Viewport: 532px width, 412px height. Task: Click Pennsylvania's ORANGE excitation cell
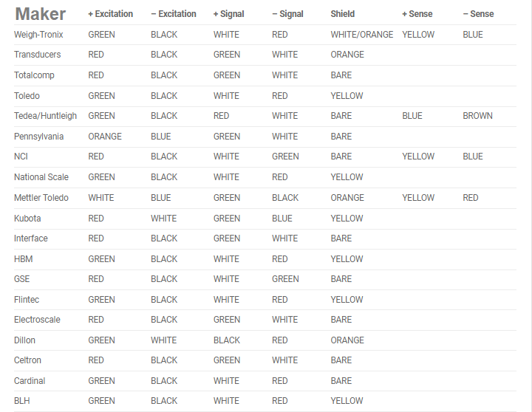[105, 137]
